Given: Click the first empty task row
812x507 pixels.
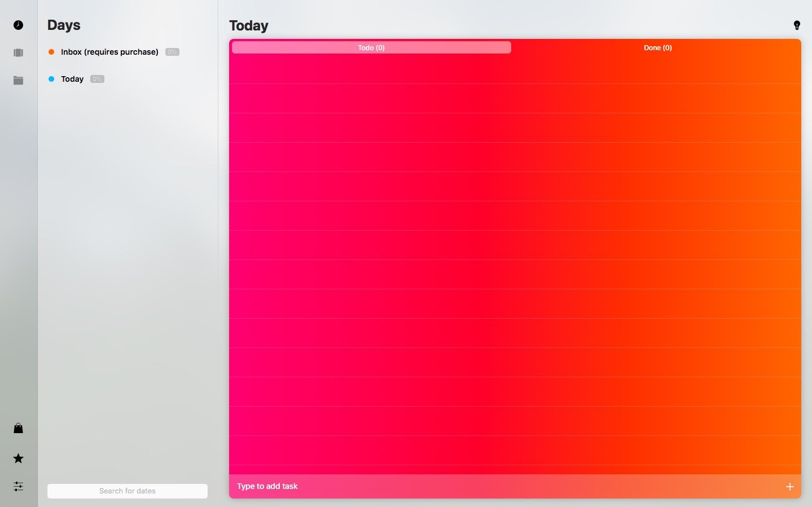Looking at the screenshot, I should click(515, 69).
